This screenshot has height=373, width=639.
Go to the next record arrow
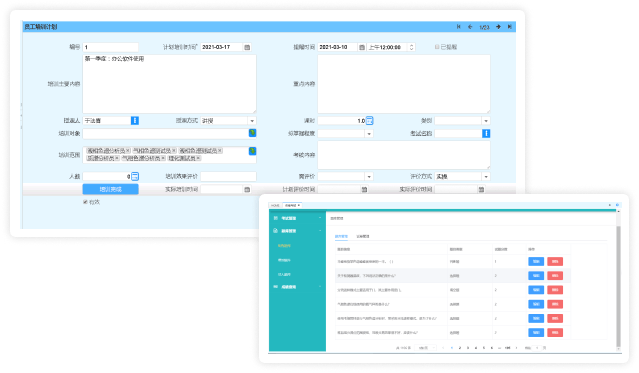click(498, 27)
